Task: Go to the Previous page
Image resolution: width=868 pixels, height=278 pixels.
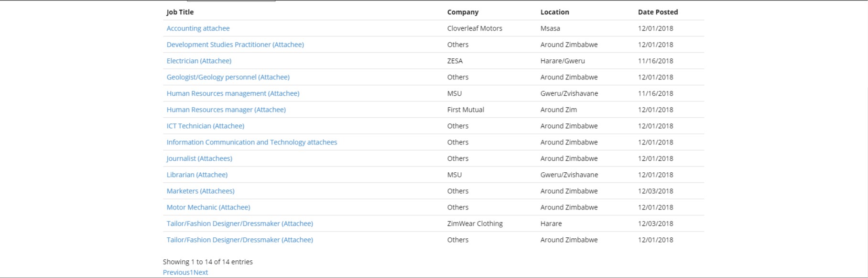Action: 176,272
